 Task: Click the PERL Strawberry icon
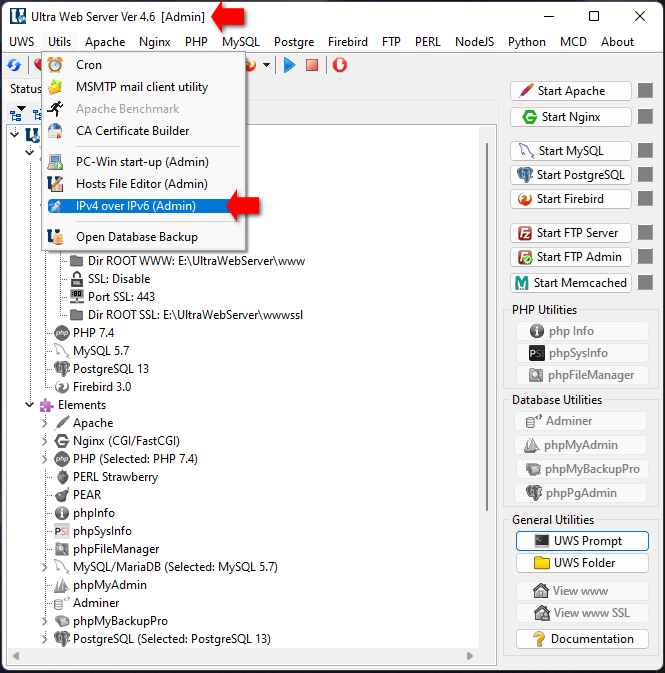(62, 477)
